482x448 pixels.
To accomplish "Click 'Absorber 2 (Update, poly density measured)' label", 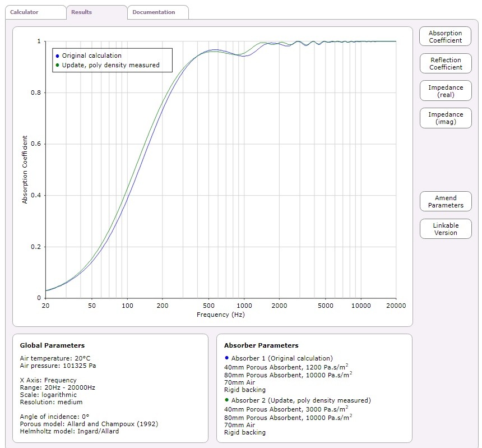I will click(301, 400).
